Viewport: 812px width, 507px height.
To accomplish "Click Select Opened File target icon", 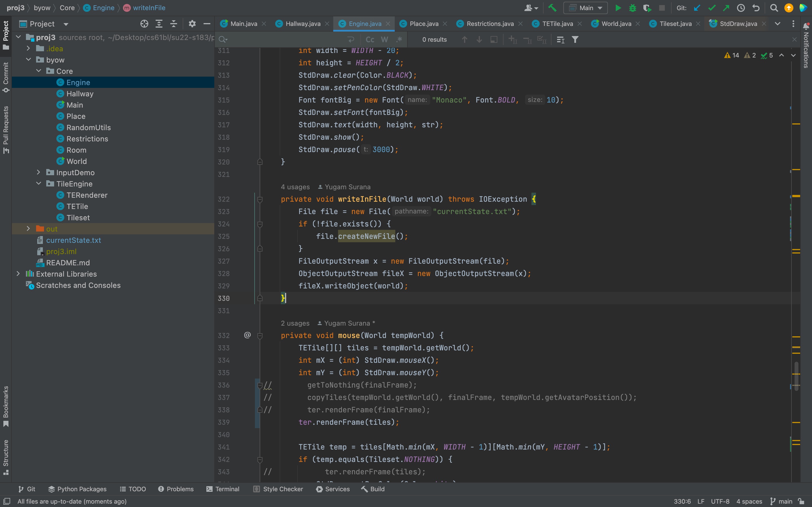I will coord(144,24).
